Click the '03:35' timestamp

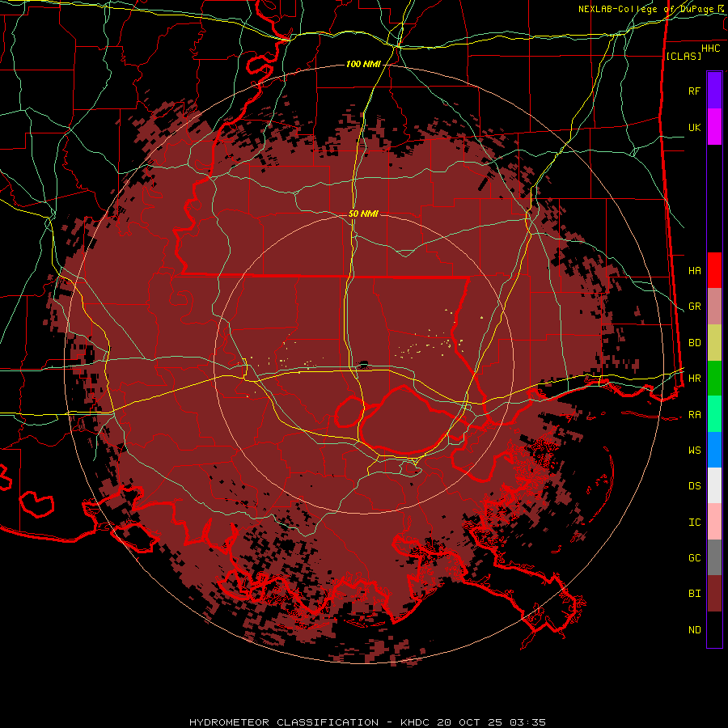pyautogui.click(x=528, y=722)
